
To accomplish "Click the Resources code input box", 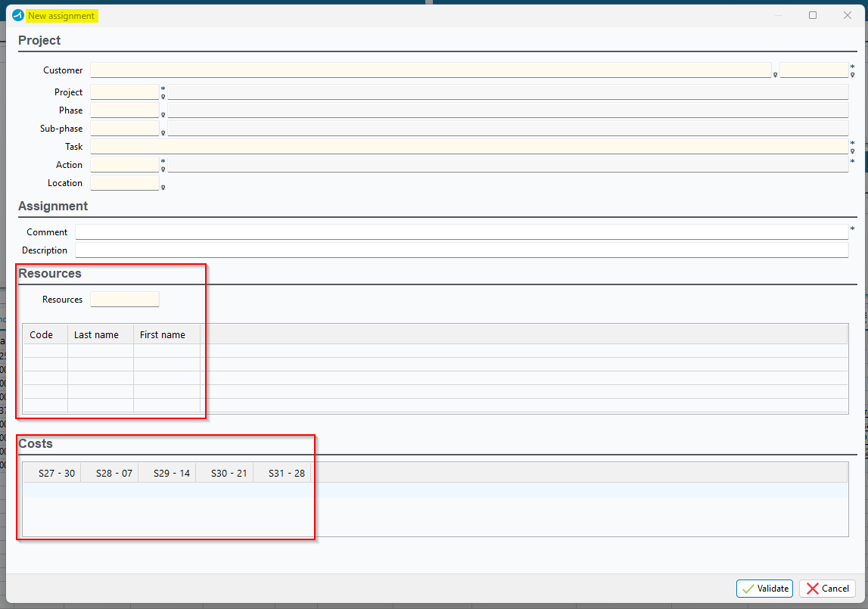I will [125, 300].
